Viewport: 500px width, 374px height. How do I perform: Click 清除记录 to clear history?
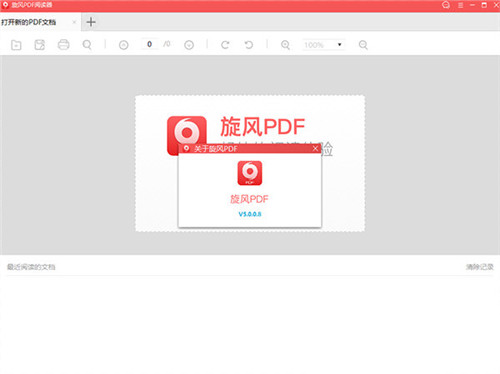coord(479,267)
